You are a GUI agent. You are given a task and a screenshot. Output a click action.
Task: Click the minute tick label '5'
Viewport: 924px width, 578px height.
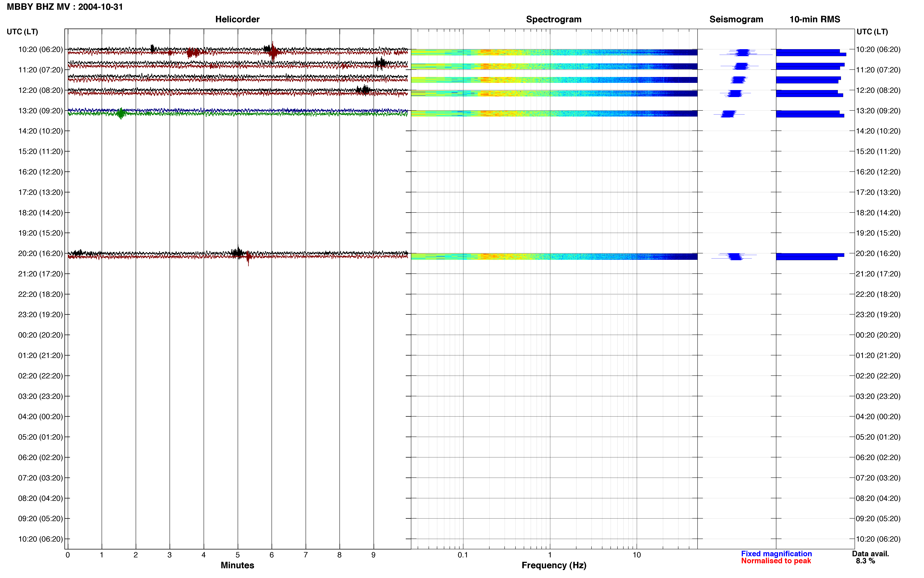point(238,555)
